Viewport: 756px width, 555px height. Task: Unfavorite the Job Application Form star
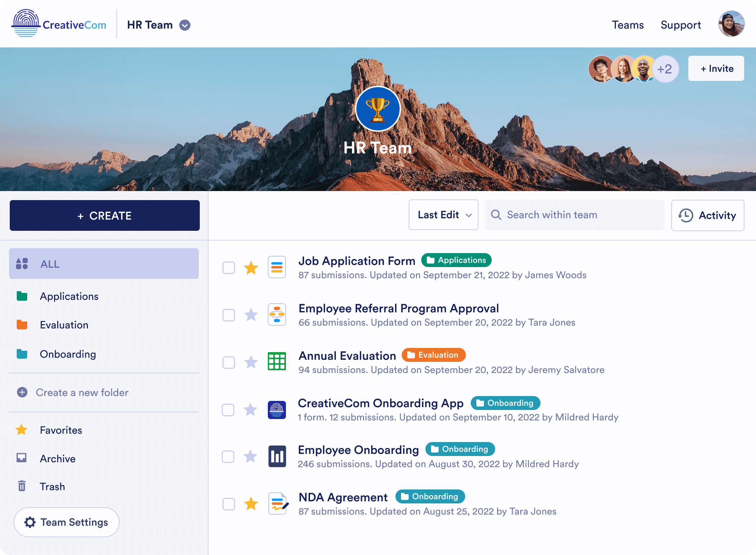coord(251,268)
